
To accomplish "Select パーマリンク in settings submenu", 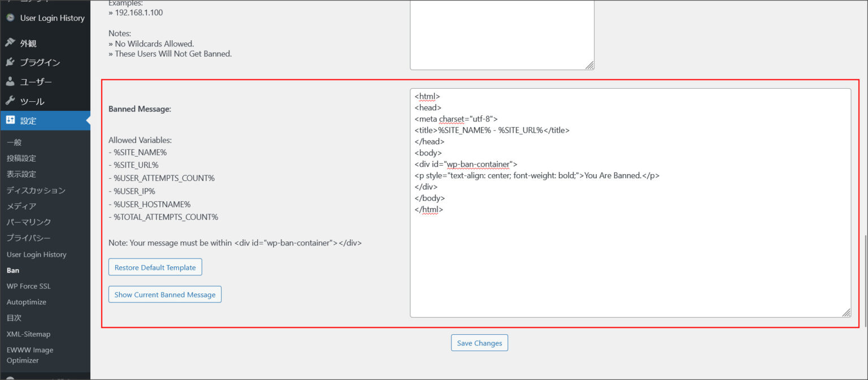I will 29,222.
